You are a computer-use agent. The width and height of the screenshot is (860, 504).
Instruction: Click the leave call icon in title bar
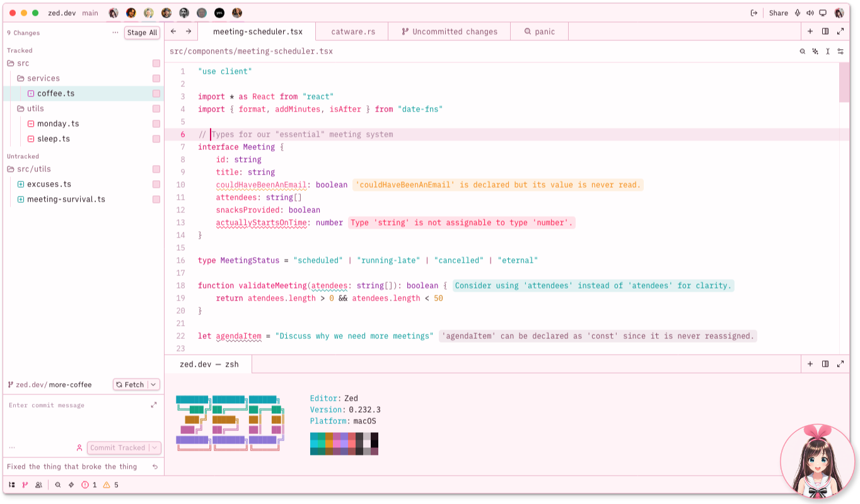753,13
